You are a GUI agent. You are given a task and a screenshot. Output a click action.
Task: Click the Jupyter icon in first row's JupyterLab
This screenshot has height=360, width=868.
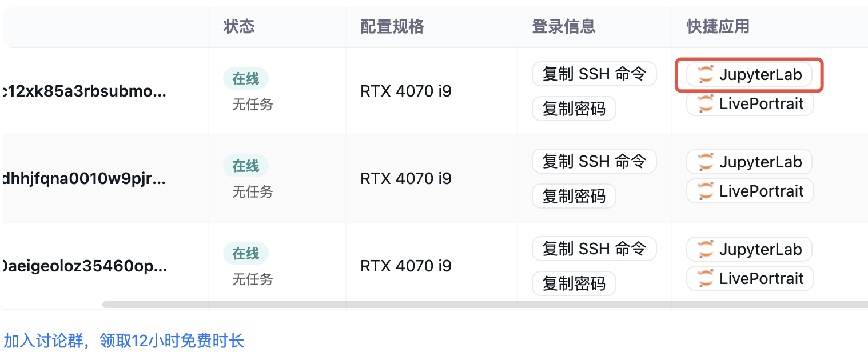(706, 75)
